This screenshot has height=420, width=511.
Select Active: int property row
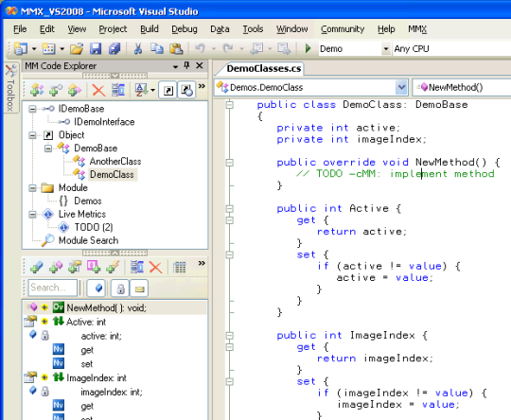tap(115, 322)
